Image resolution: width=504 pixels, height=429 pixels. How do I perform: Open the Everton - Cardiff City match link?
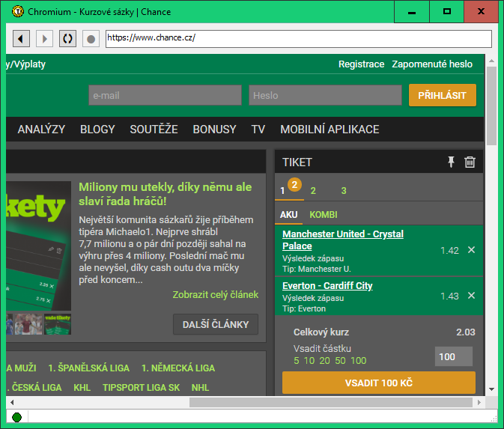(x=327, y=286)
